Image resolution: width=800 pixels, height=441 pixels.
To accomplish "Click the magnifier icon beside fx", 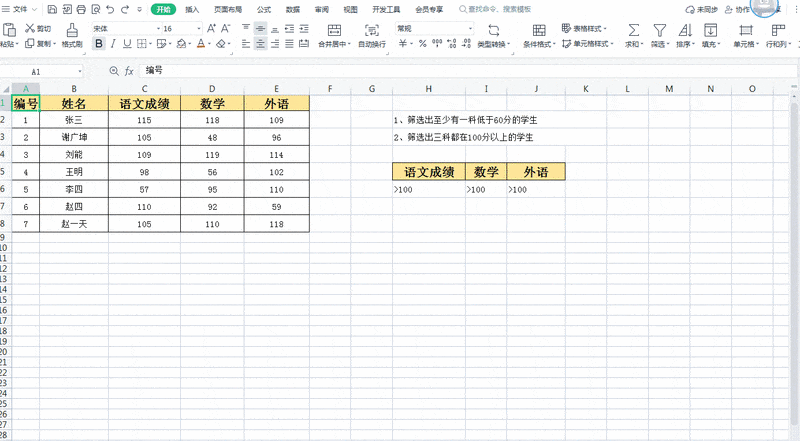I will tap(114, 71).
